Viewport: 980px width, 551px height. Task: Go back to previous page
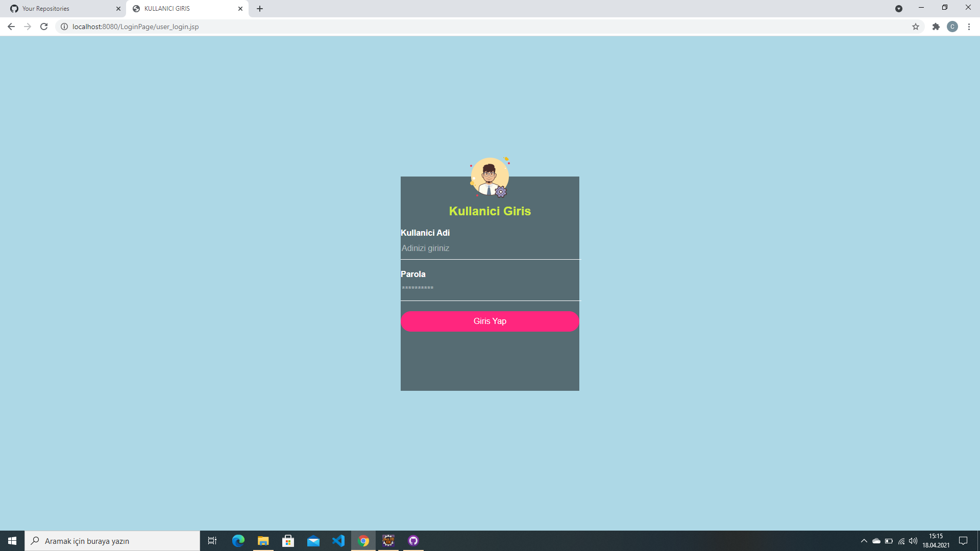[11, 27]
